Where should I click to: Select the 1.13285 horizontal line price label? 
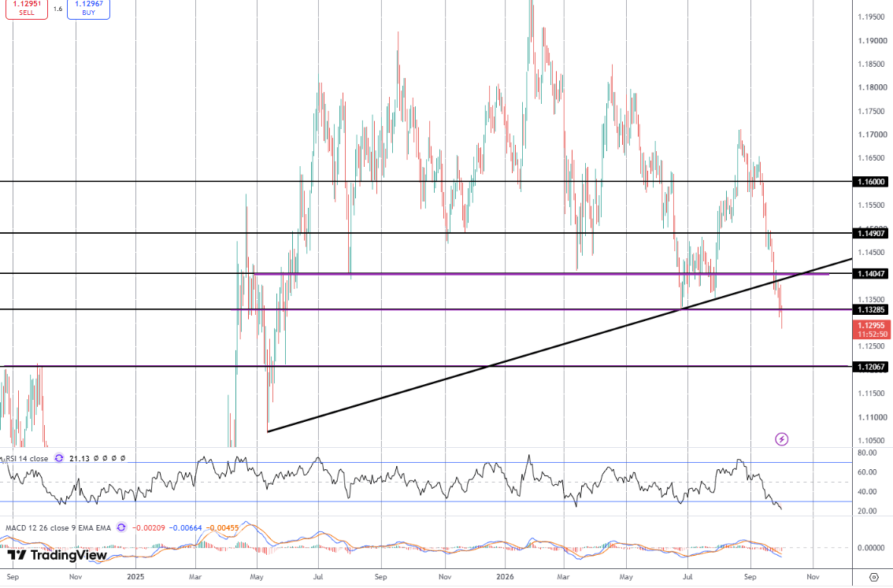coord(871,309)
